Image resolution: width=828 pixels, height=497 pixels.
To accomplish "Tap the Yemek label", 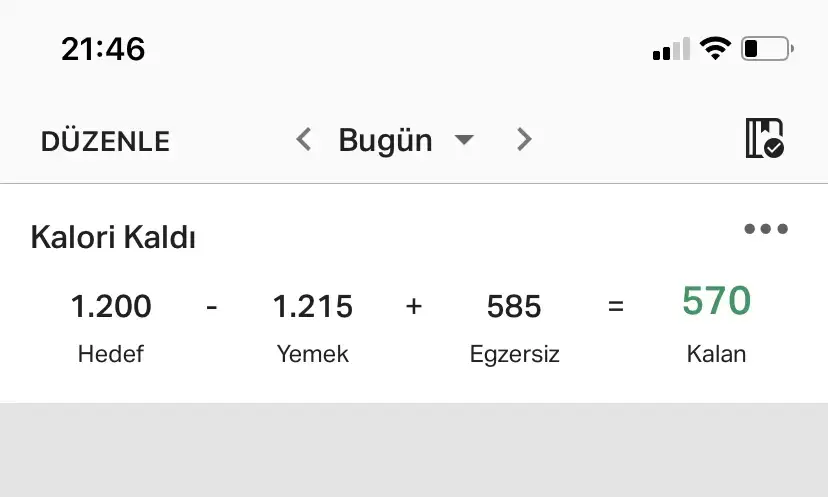I will [313, 354].
